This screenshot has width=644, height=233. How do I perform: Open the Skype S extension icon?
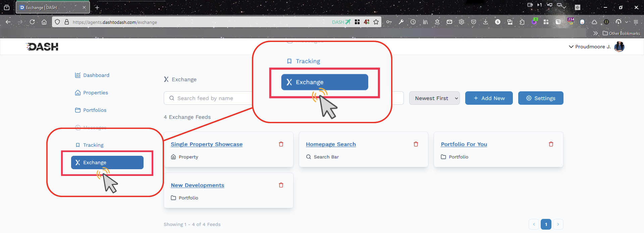point(498,22)
